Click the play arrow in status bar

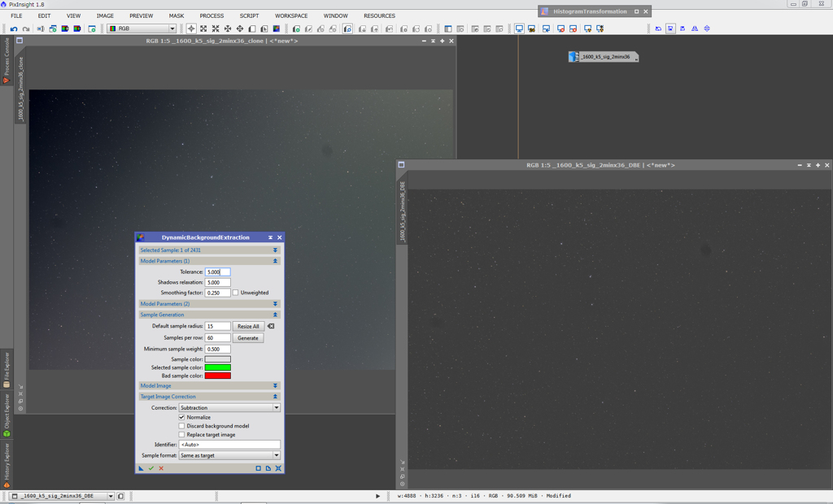click(377, 496)
